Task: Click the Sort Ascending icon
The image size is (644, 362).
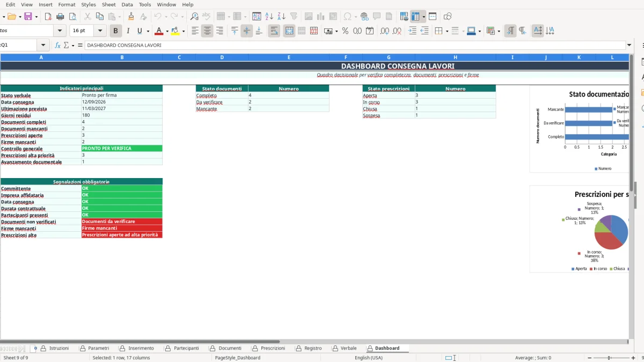Action: 269,17
